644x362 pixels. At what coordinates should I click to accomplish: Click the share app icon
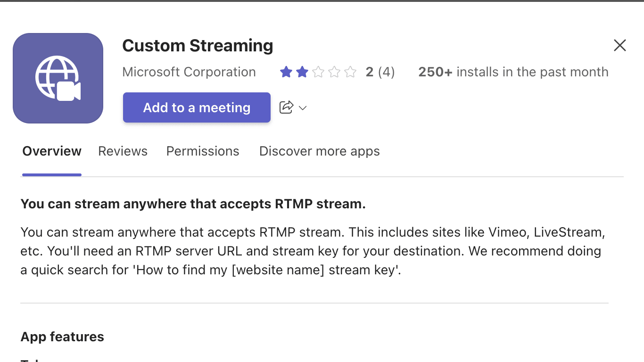pyautogui.click(x=286, y=107)
